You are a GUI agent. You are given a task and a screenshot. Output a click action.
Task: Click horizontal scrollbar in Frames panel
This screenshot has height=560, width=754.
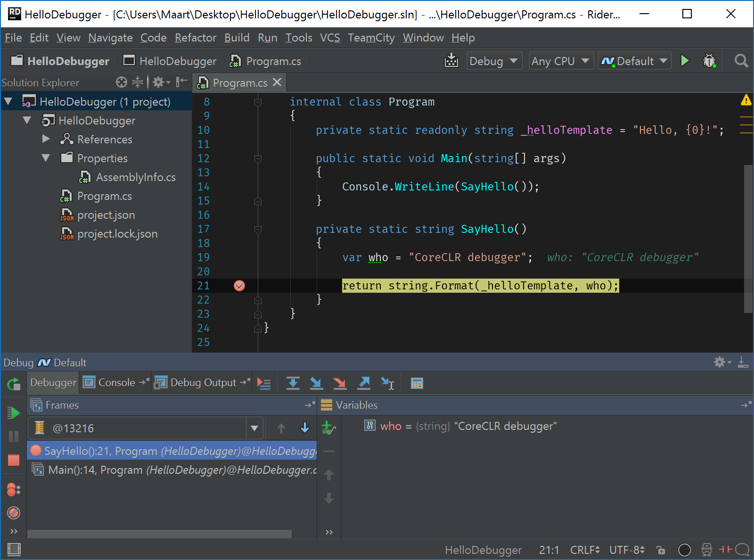coord(159,534)
